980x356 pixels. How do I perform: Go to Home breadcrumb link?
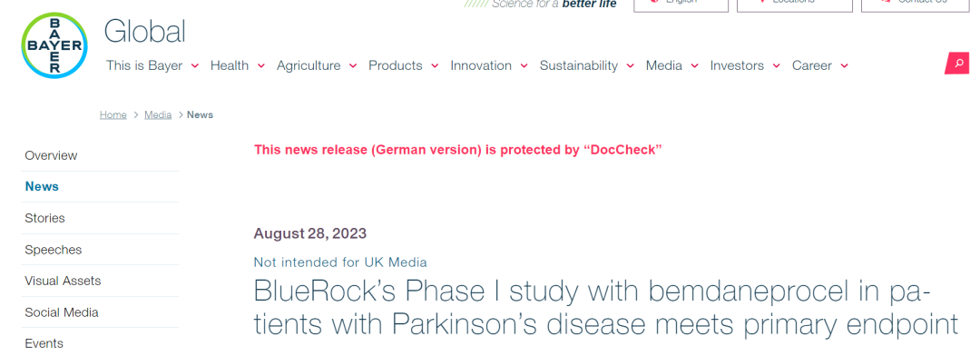113,114
